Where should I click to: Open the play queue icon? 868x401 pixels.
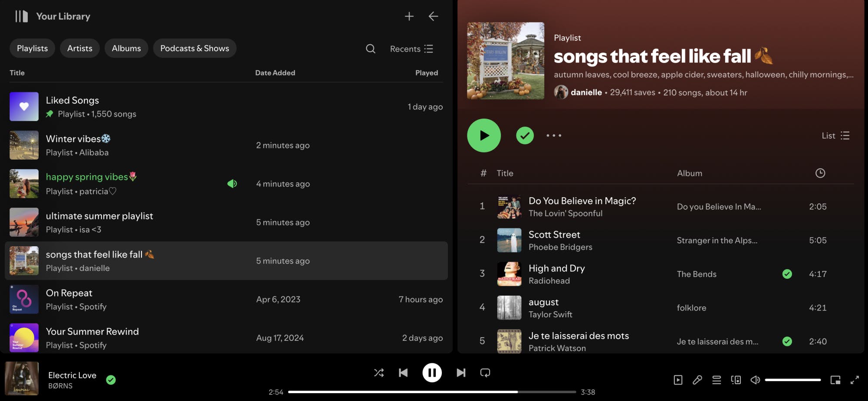[x=717, y=380]
